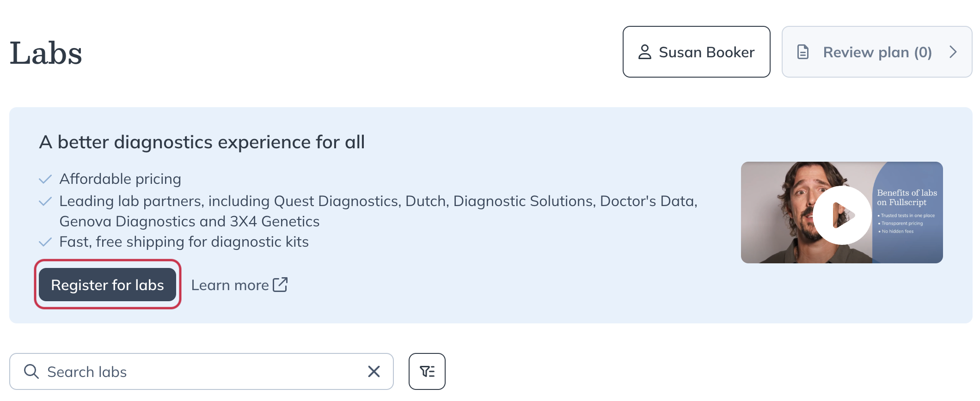
Task: Click the Register for labs button
Action: tap(107, 285)
